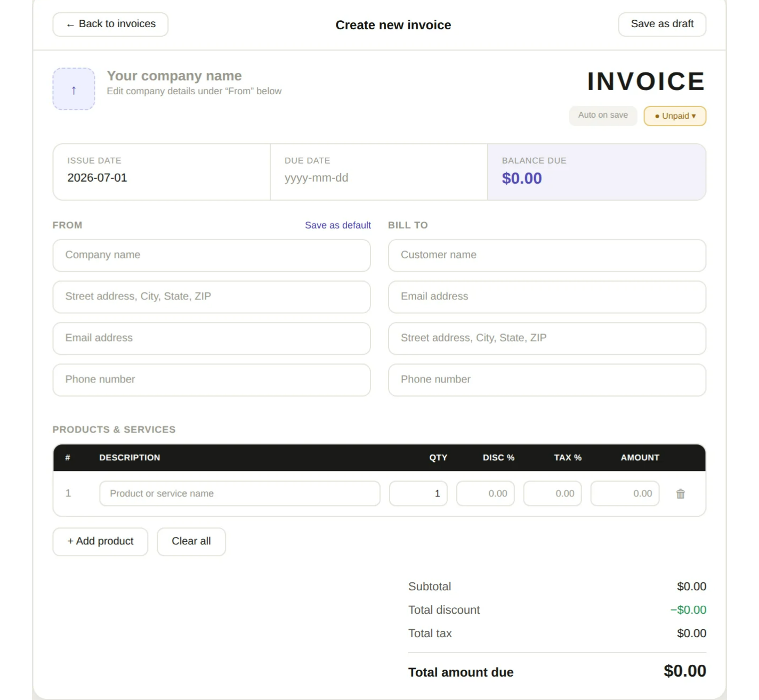
Task: Click the Subtotal label
Action: coord(430,587)
